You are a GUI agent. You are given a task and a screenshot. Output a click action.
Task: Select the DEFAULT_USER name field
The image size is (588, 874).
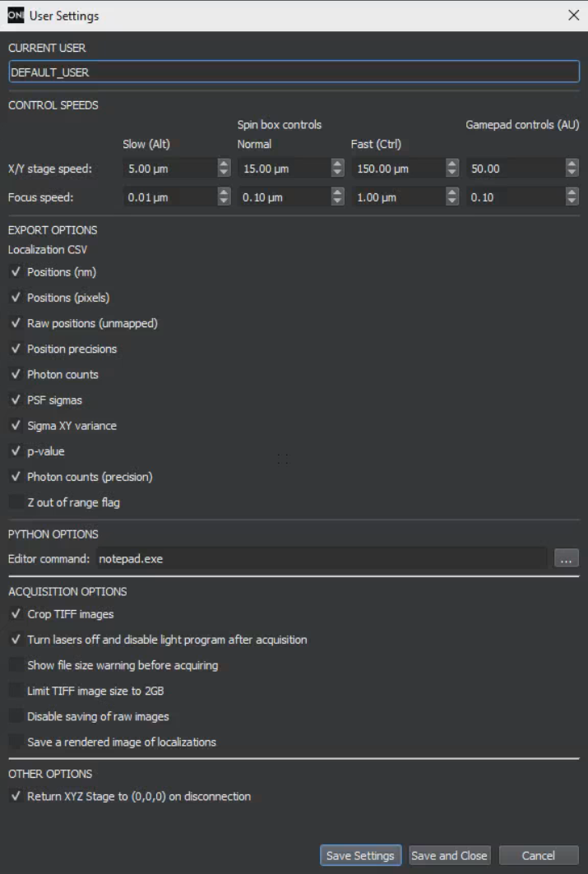click(x=294, y=72)
